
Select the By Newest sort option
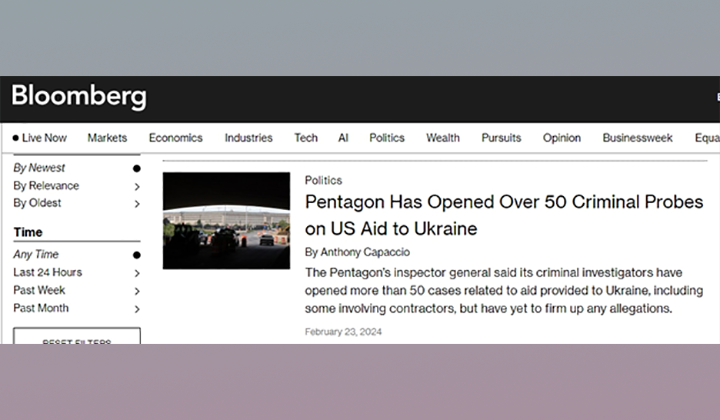coord(39,168)
